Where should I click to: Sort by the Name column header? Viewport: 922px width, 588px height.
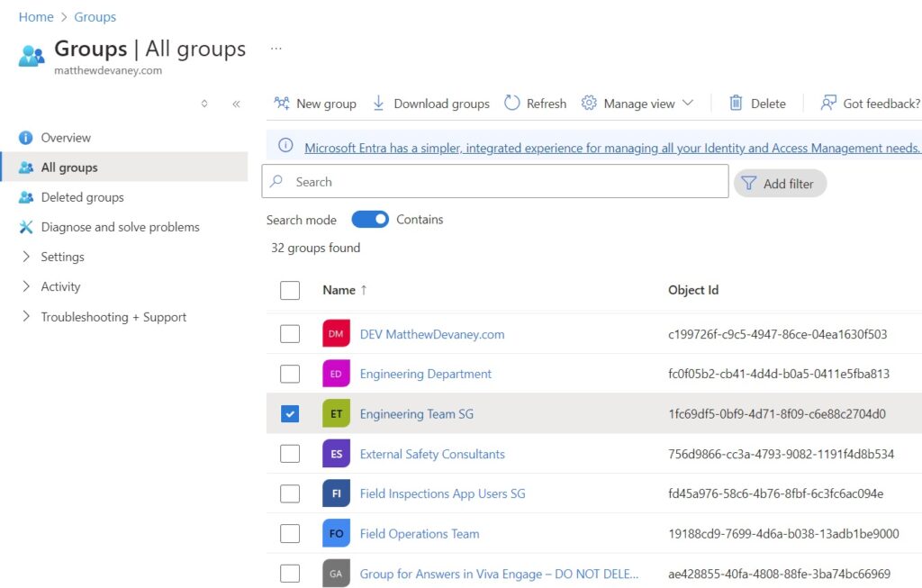click(339, 290)
